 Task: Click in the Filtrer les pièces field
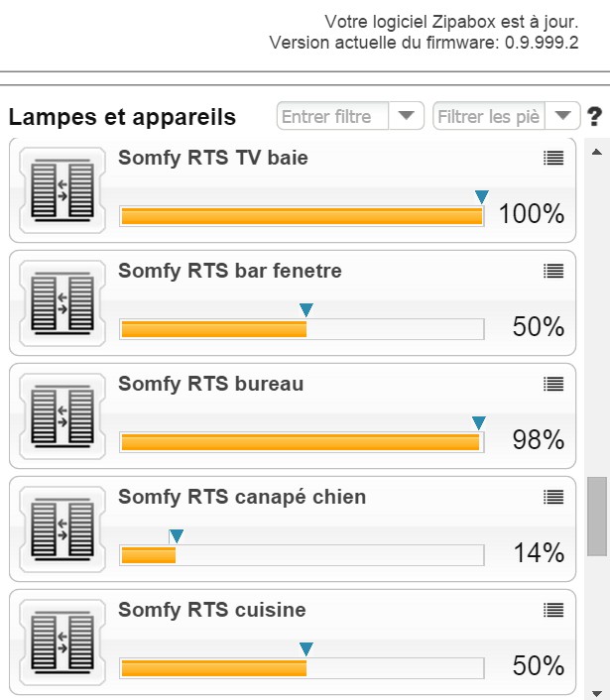[489, 116]
